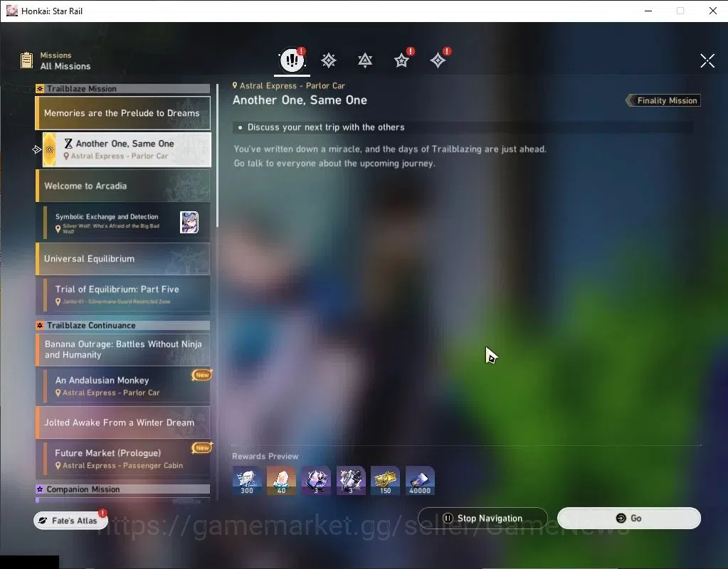Viewport: 728px width, 569px height.
Task: Click the 40000 credits reward icon
Action: click(x=420, y=480)
